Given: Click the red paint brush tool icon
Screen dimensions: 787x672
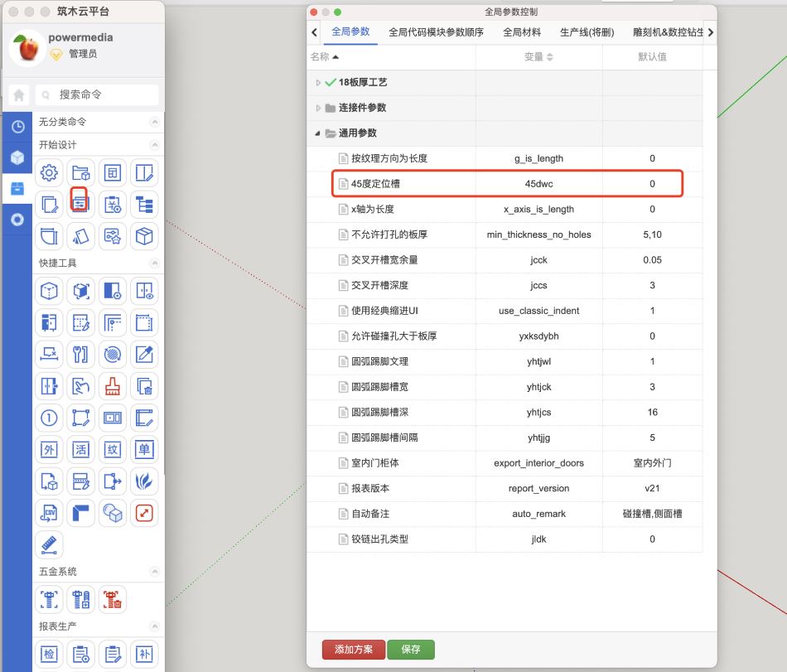Looking at the screenshot, I should coord(112,385).
